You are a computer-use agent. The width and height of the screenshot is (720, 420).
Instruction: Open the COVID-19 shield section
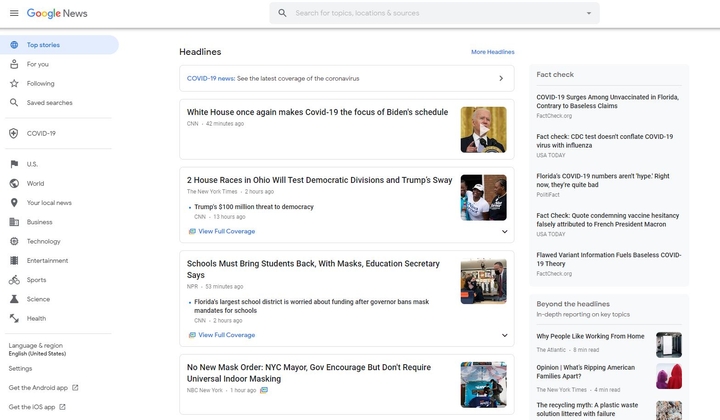click(x=14, y=134)
